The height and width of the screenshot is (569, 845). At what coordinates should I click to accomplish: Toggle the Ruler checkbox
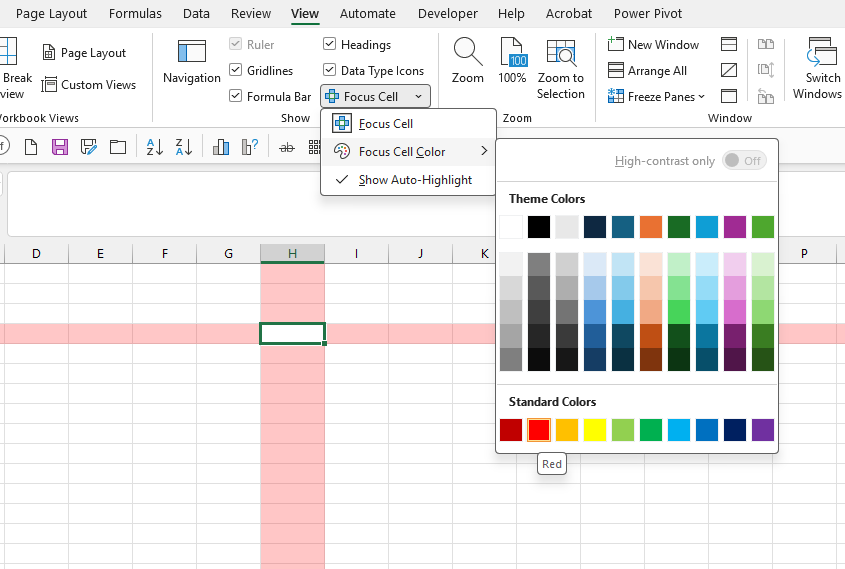click(236, 44)
